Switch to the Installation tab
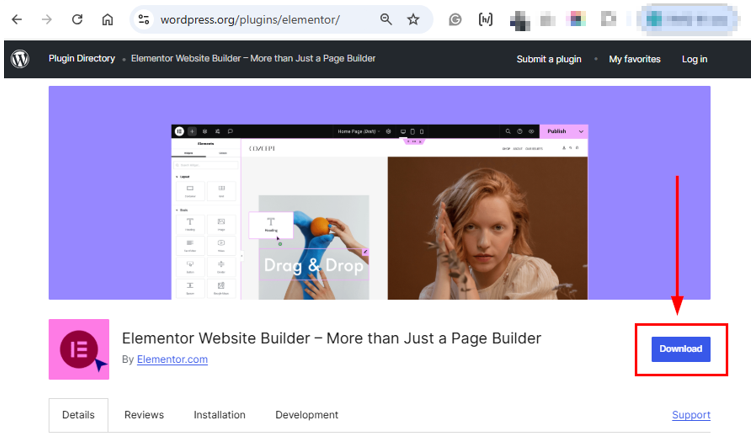Image resolution: width=752 pixels, height=434 pixels. (x=219, y=415)
